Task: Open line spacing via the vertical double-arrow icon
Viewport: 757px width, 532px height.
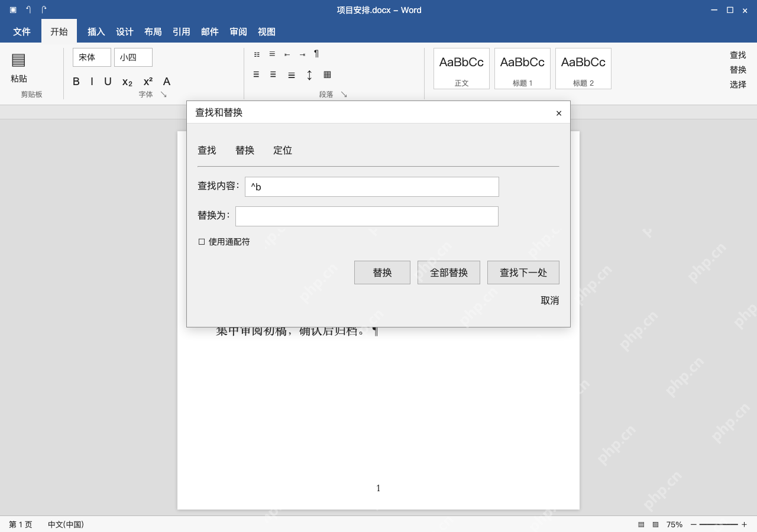Action: pyautogui.click(x=309, y=75)
